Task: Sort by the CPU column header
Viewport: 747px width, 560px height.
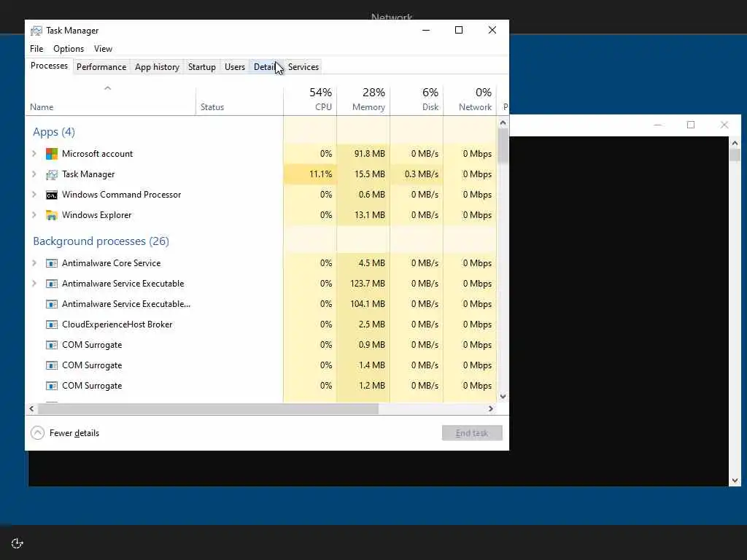Action: [x=310, y=100]
